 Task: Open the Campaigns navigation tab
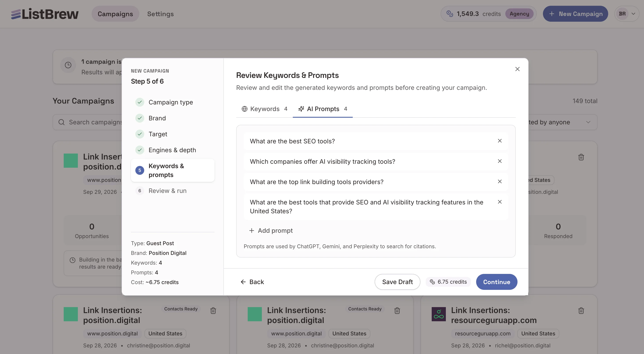coord(115,14)
